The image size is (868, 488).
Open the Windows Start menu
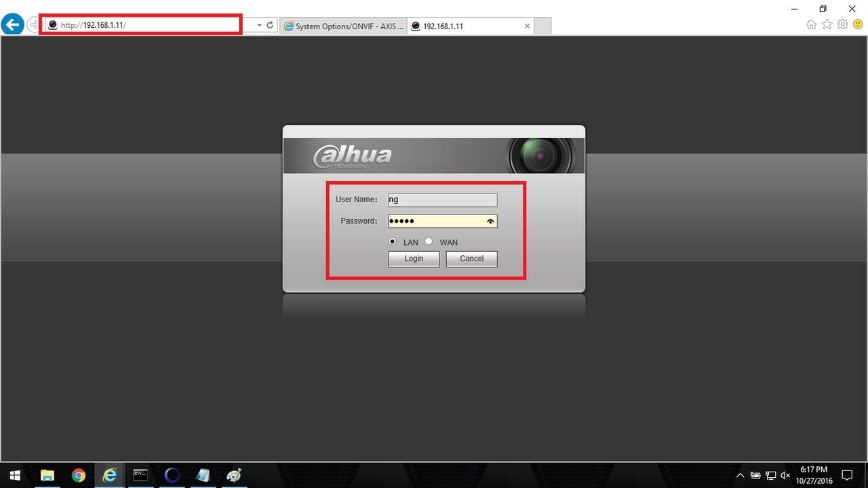(14, 475)
